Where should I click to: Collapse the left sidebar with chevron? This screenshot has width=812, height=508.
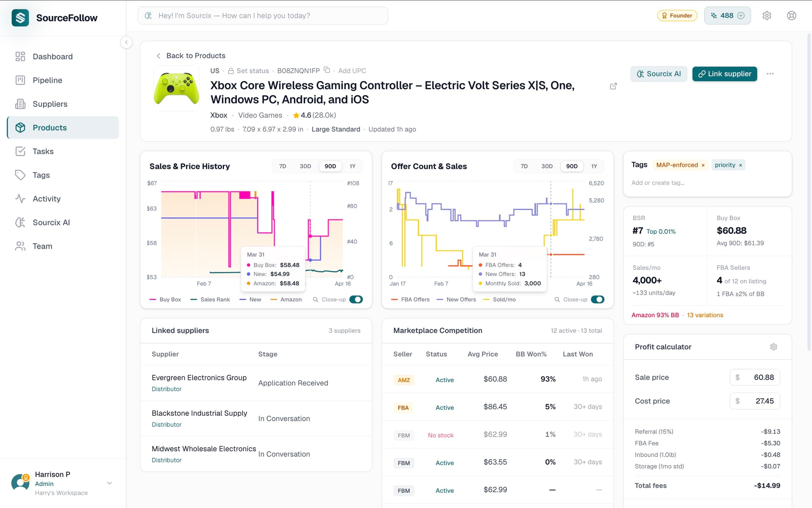coord(126,42)
